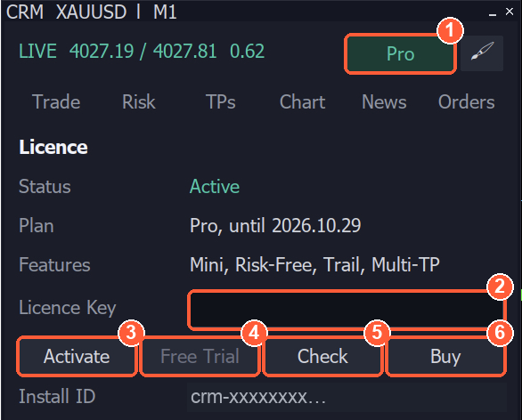The height and width of the screenshot is (420, 522).
Task: Click the Pro plan button
Action: (x=400, y=53)
